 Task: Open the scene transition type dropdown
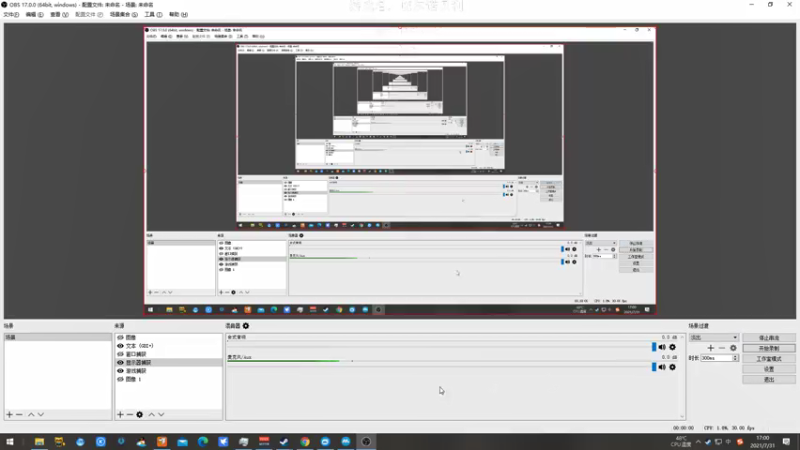714,337
